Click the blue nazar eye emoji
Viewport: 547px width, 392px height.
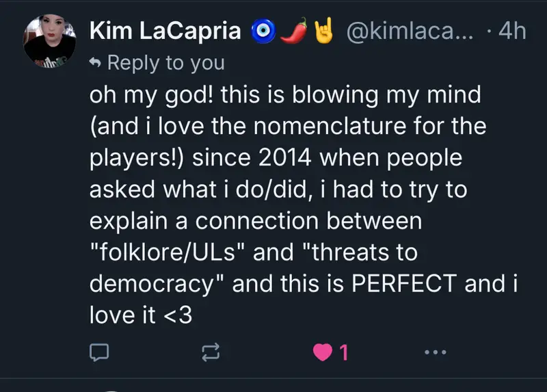tap(263, 31)
